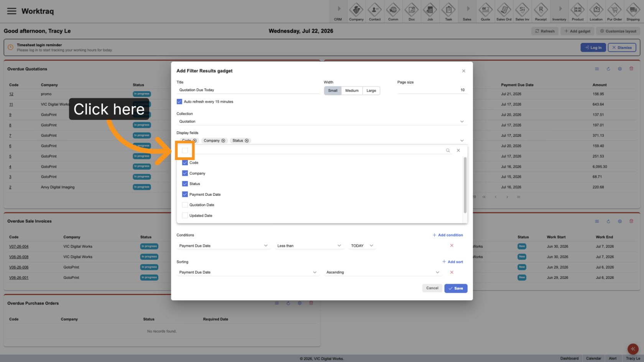Check the Updated Date field checkbox
Viewport: 644px width, 362px height.
coord(185,216)
